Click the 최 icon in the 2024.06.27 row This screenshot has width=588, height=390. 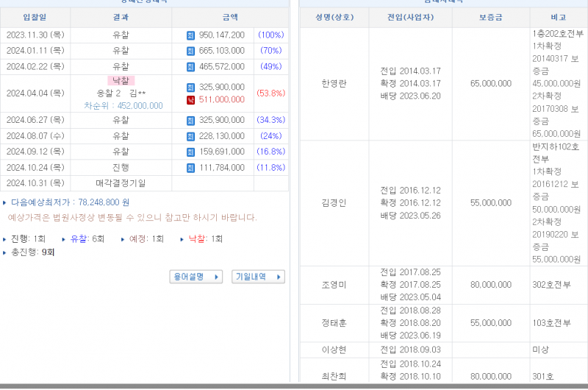click(191, 120)
